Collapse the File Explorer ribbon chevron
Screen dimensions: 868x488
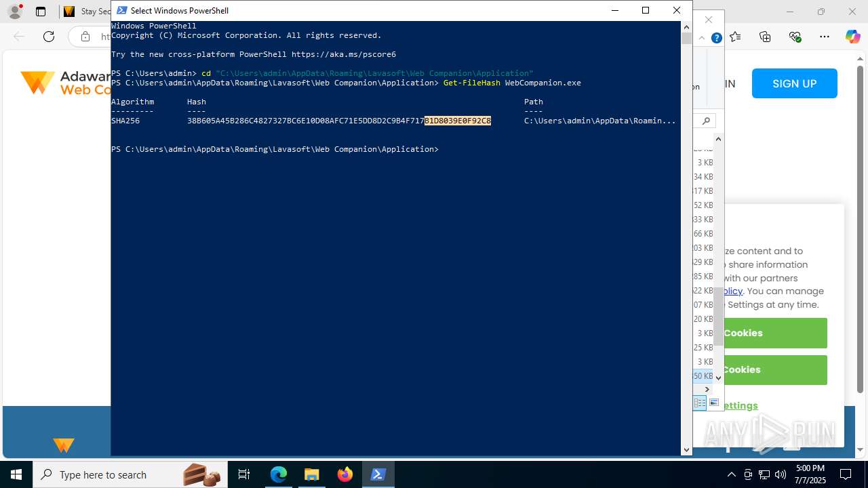tap(702, 38)
